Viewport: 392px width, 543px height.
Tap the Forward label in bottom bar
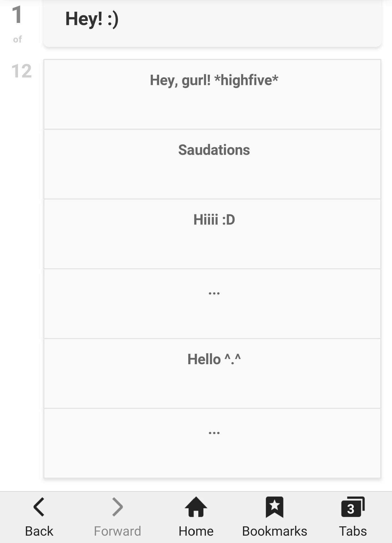pos(118,531)
